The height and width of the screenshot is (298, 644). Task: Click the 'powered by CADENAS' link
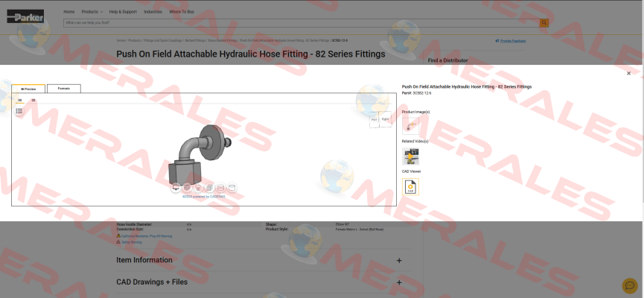[x=204, y=197]
